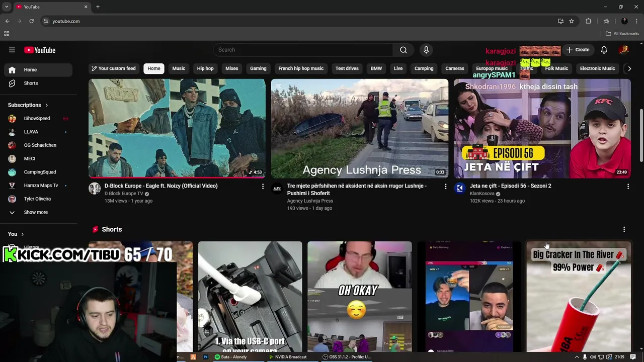Open the account avatar menu

pyautogui.click(x=624, y=50)
